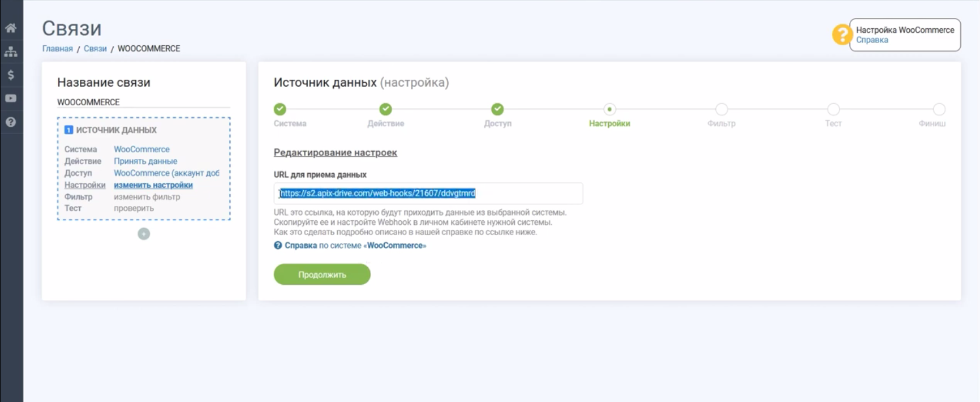The image size is (980, 402).
Task: Click the Настройки label in source block
Action: point(85,185)
